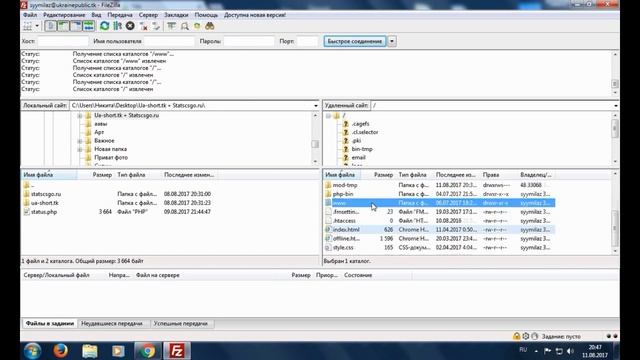Click the Быстрое соединение button
The width and height of the screenshot is (640, 360).
tap(355, 41)
